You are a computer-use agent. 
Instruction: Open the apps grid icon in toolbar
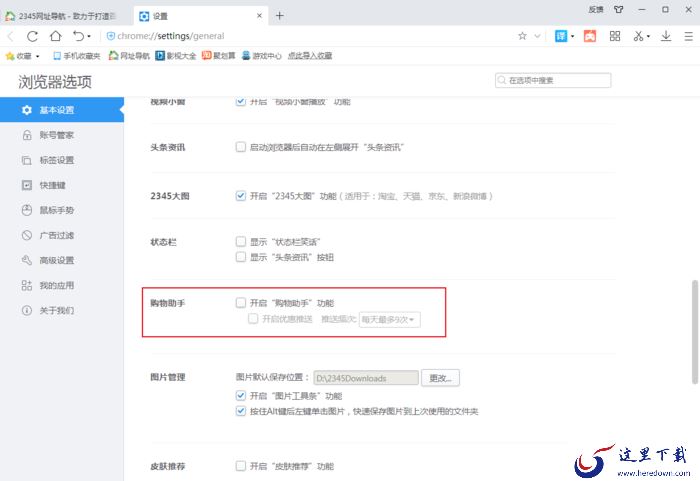click(x=615, y=36)
